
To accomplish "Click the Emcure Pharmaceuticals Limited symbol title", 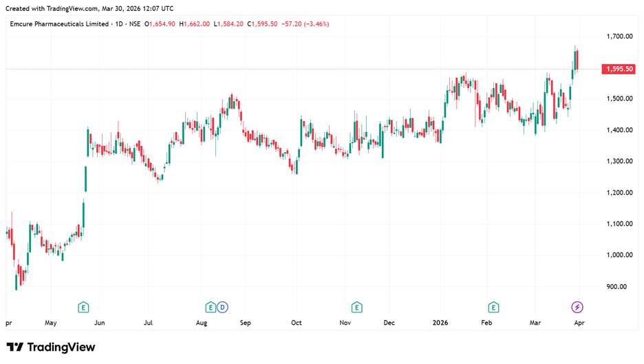I will pyautogui.click(x=59, y=24).
